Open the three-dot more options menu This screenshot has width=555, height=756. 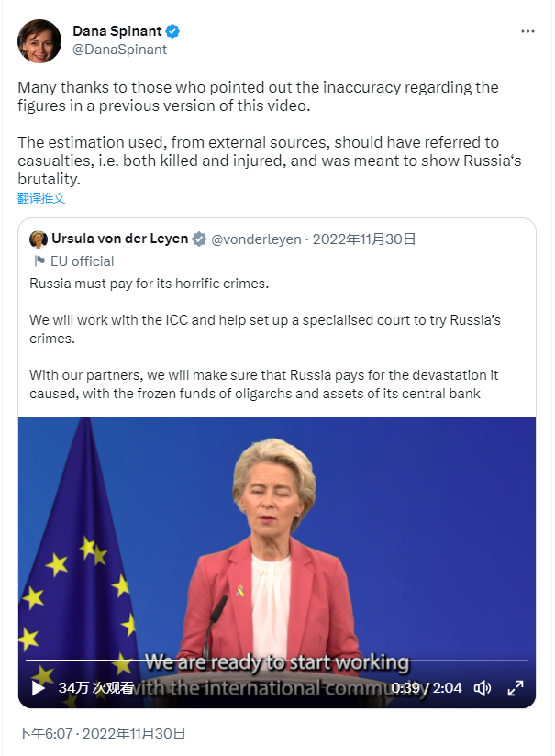(527, 31)
